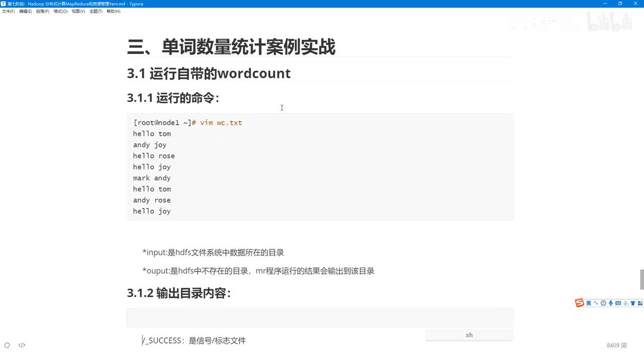Screen dimensions: 644x352
Task: Click heading 3.1 运行自带的wordcount
Action: click(x=209, y=73)
